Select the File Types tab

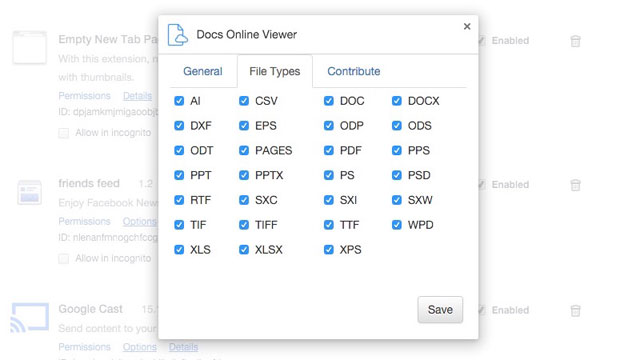pyautogui.click(x=275, y=71)
